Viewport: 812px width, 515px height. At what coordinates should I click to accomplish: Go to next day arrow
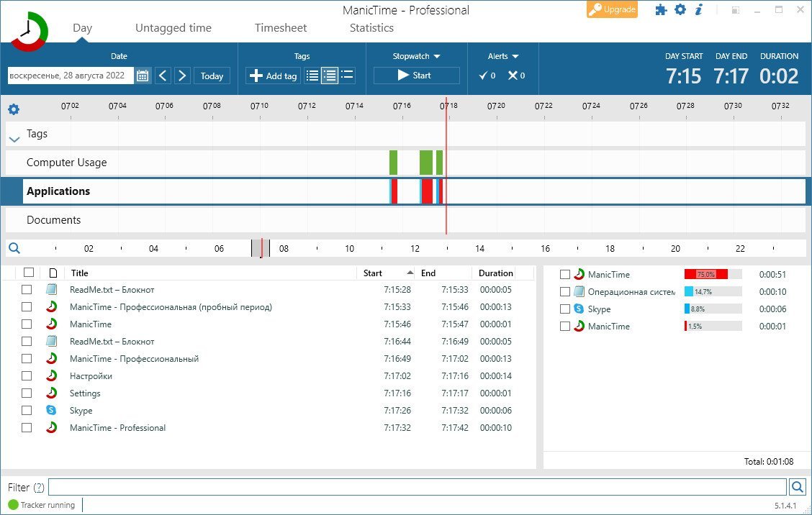click(182, 76)
